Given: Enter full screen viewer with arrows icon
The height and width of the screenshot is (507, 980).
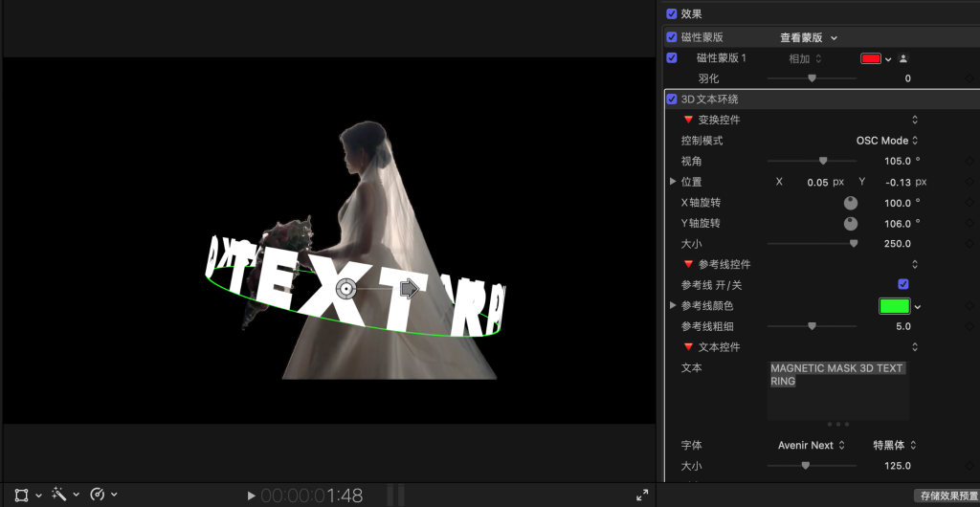Looking at the screenshot, I should click(x=642, y=496).
